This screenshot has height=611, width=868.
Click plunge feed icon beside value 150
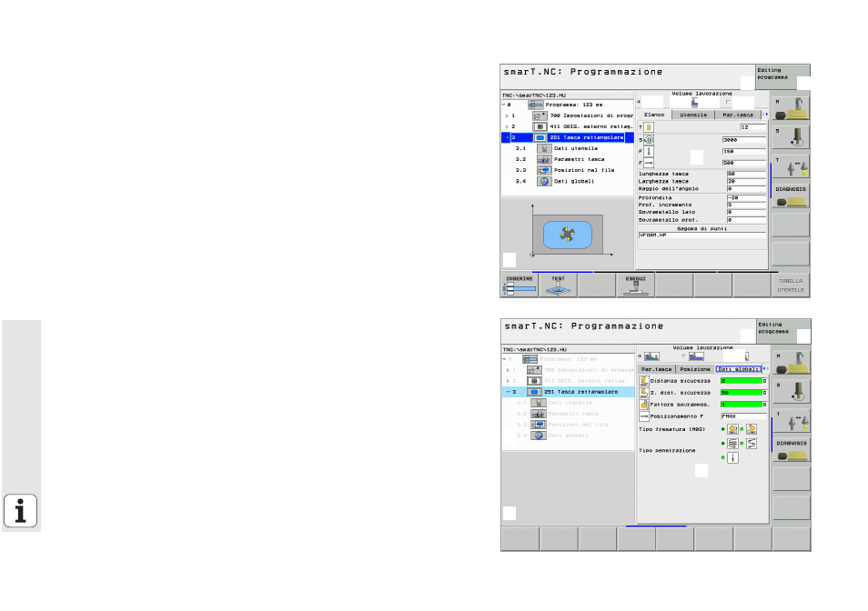click(x=649, y=151)
